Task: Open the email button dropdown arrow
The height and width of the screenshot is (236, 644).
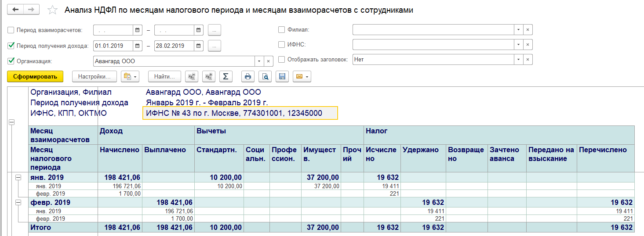Action: (x=307, y=76)
